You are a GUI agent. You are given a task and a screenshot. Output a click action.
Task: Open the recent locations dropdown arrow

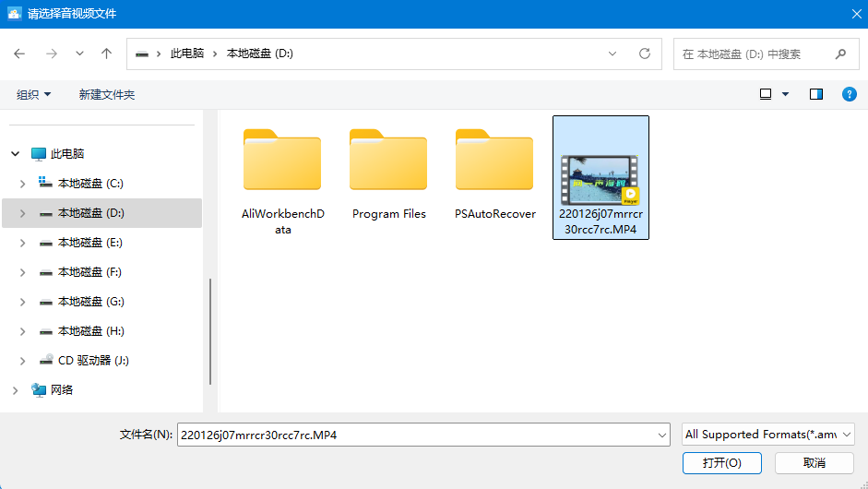(x=79, y=54)
